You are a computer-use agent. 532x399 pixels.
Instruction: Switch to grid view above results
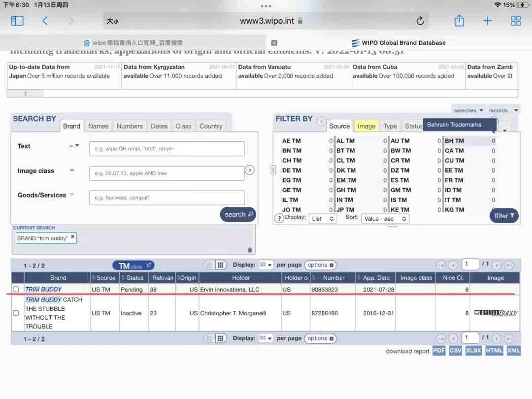pyautogui.click(x=220, y=265)
